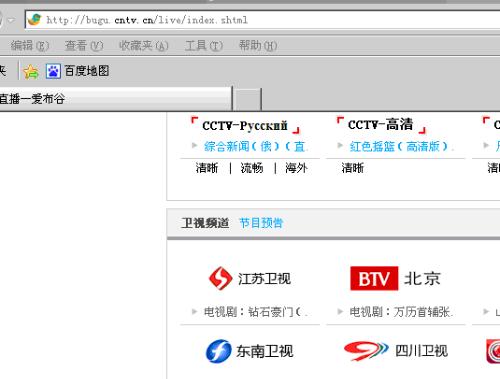The image size is (500, 379).
Task: Open the 东南卫视 channel logo
Action: [250, 351]
